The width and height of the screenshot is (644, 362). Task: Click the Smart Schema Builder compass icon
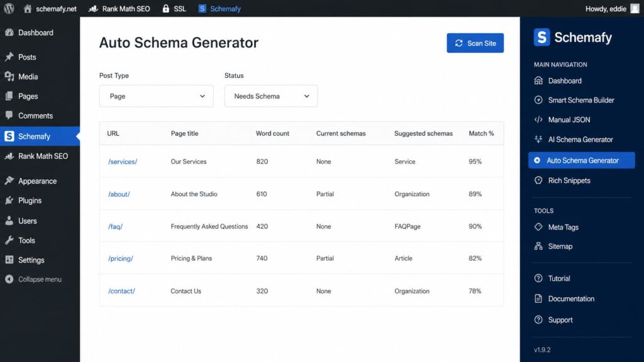(538, 100)
